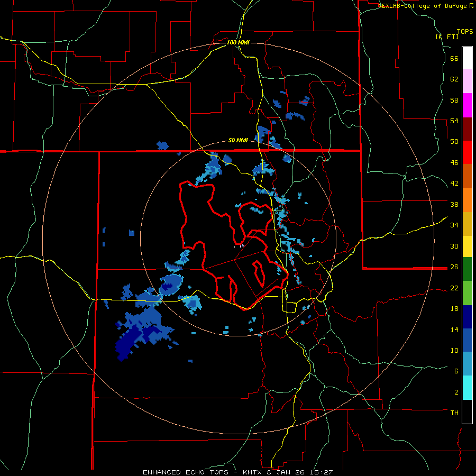
Task: Select the dark maroon legend swatch
Action: (467, 129)
